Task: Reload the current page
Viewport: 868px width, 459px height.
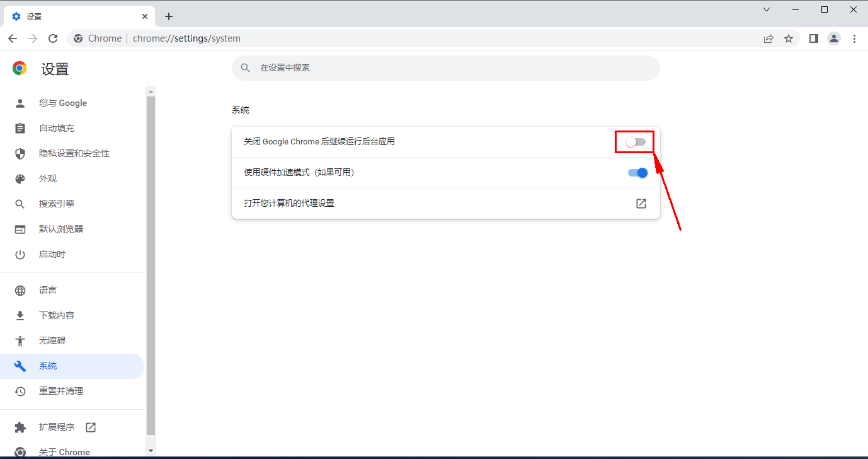Action: click(x=53, y=38)
